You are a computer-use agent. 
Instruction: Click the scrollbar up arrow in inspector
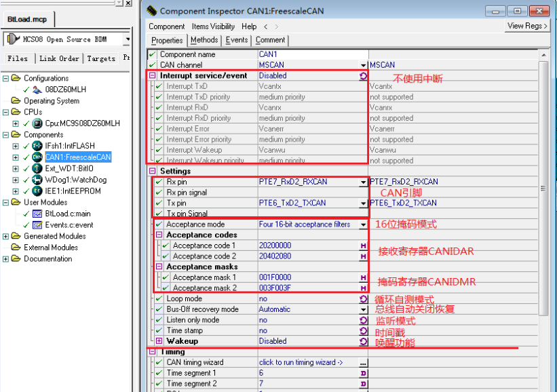point(543,55)
